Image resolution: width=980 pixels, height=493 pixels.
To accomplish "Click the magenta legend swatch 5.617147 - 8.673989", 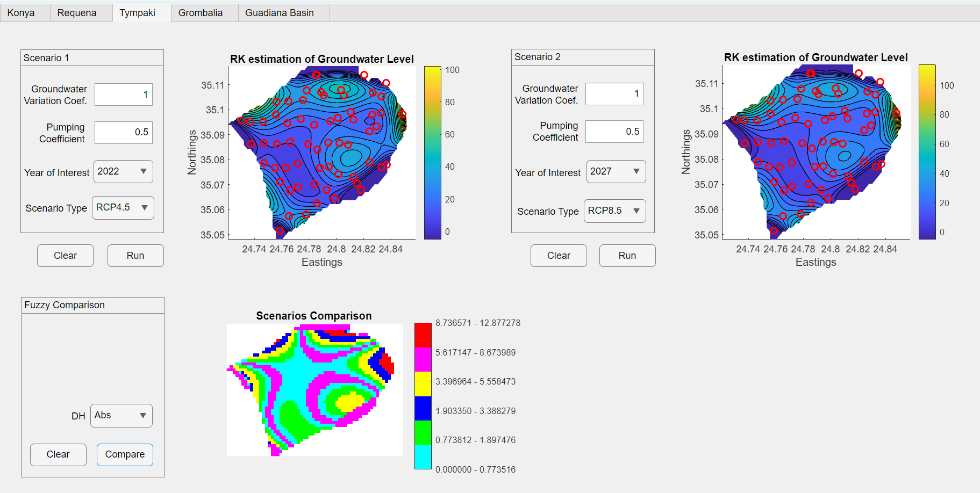I will [423, 359].
